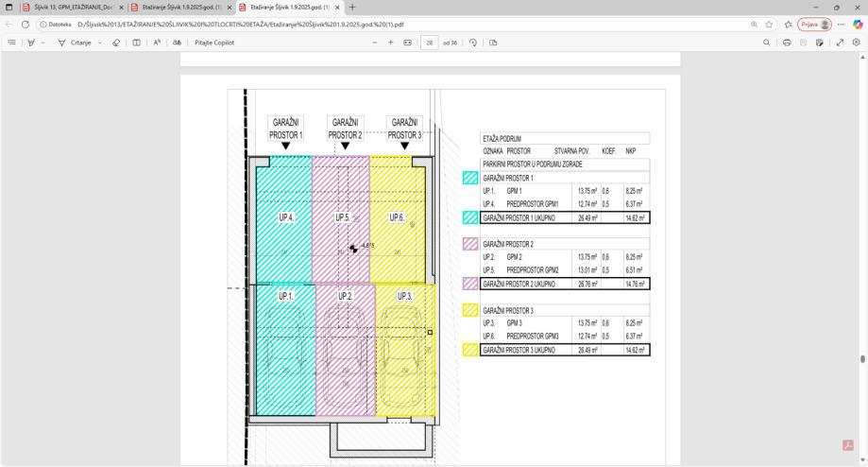Image resolution: width=868 pixels, height=467 pixels.
Task: Open the browser three-dots menu
Action: (839, 24)
